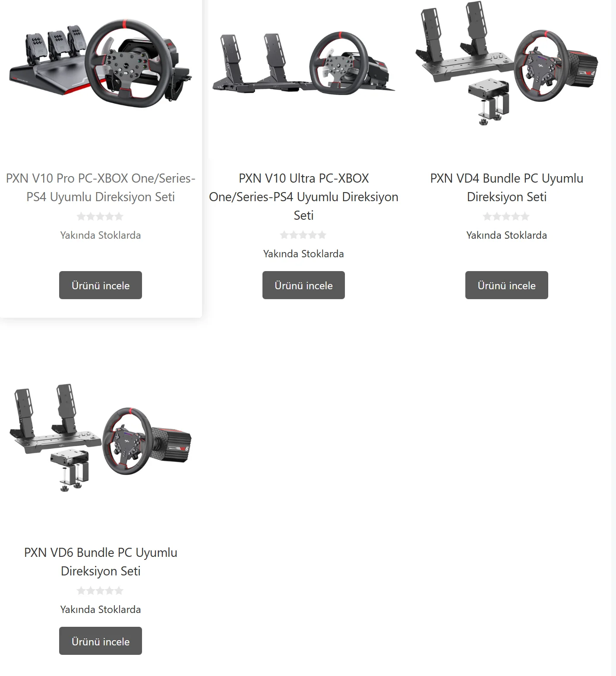Open the PXN V10 Ultra product image
Screen dimensions: 616x676
coord(303,63)
